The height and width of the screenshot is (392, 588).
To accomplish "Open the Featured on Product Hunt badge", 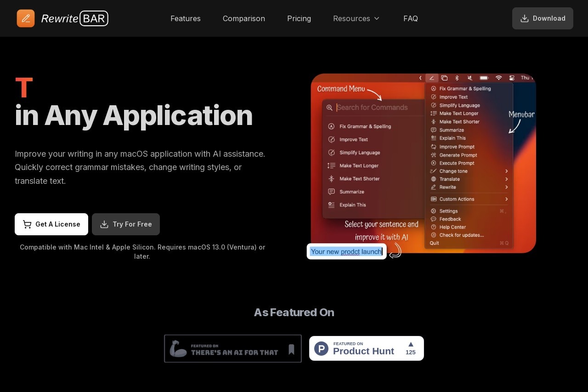I will click(367, 348).
